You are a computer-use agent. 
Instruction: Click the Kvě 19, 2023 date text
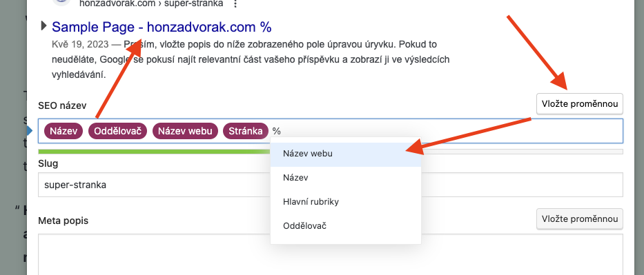tap(80, 44)
